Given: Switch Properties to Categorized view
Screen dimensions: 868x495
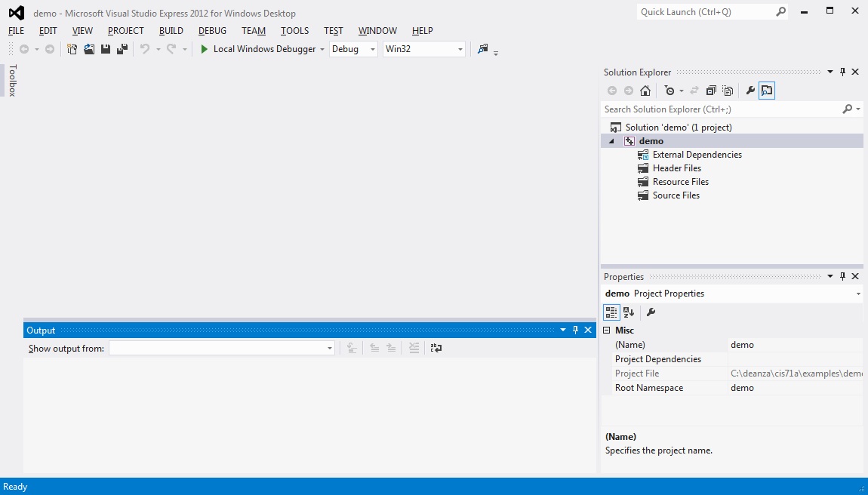Looking at the screenshot, I should (611, 312).
